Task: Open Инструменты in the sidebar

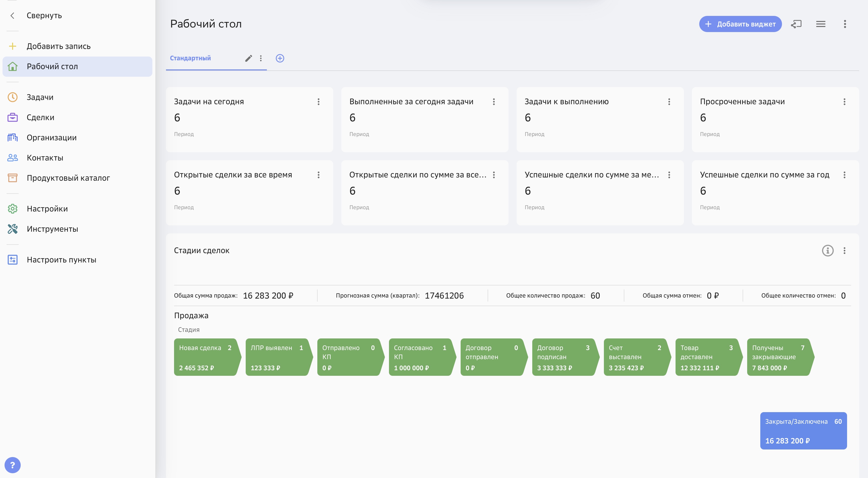Action: click(x=52, y=229)
